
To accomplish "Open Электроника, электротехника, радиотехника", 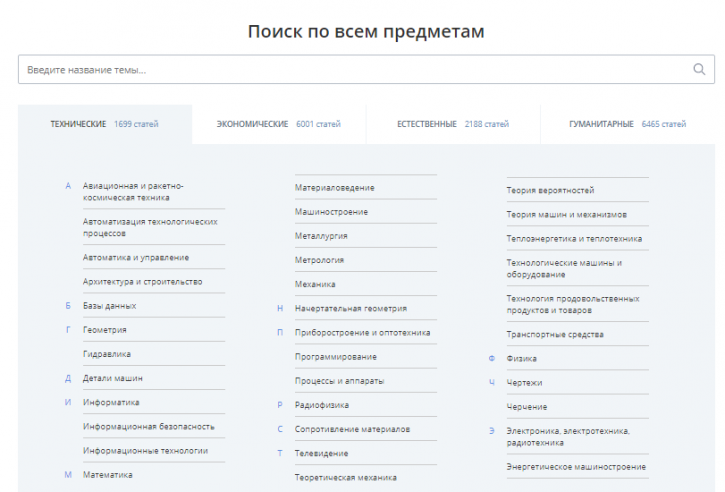I will click(x=568, y=437).
